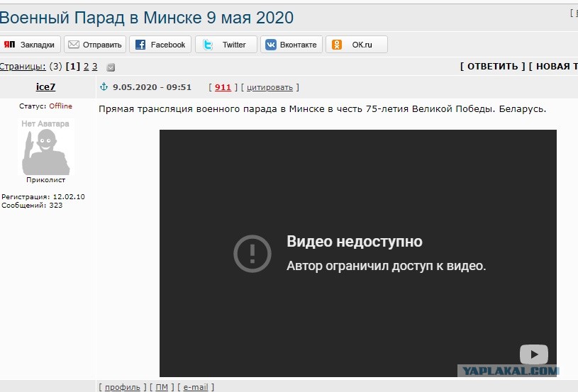This screenshot has width=578, height=392.
Task: Open the ПМ private message link
Action: coord(162,387)
